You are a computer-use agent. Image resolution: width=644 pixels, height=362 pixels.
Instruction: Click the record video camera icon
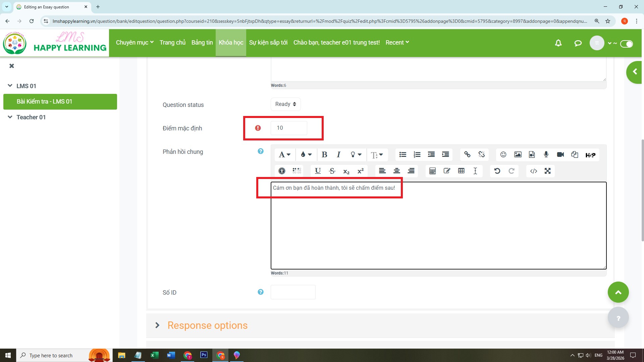click(560, 155)
